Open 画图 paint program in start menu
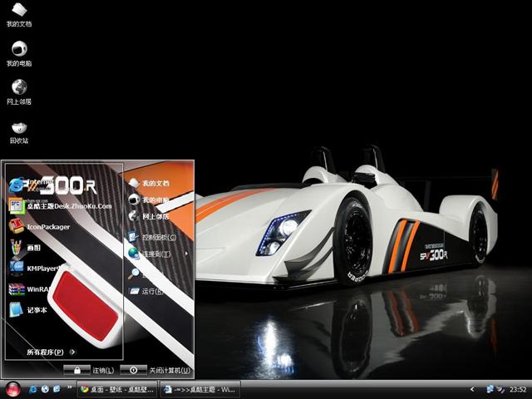Image resolution: width=532 pixels, height=399 pixels. [x=25, y=248]
